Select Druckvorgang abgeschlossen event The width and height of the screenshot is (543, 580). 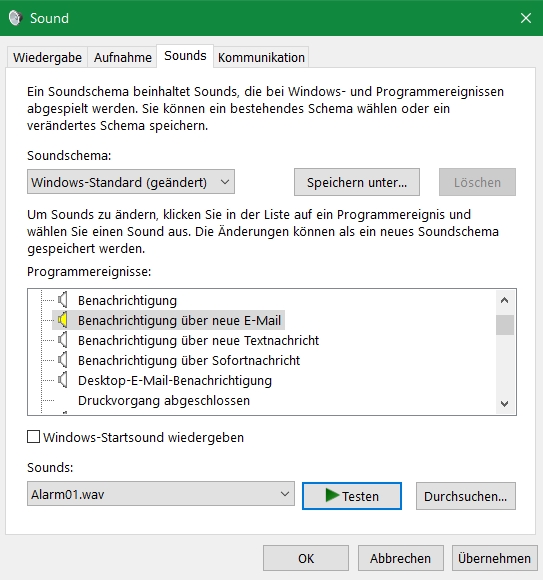[x=164, y=400]
